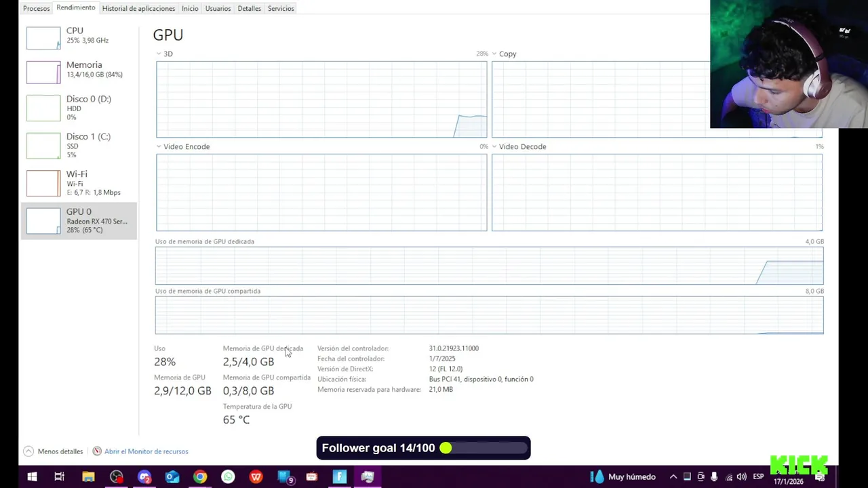The width and height of the screenshot is (868, 488).
Task: Click the 65 °C temperature value
Action: [236, 420]
